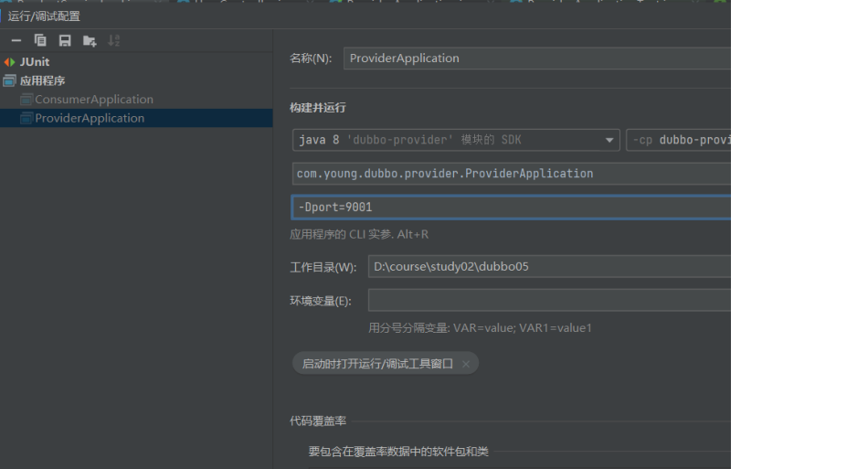Click the -Dport=9001 arguments field
Viewport: 868px width, 469px height.
(x=512, y=208)
